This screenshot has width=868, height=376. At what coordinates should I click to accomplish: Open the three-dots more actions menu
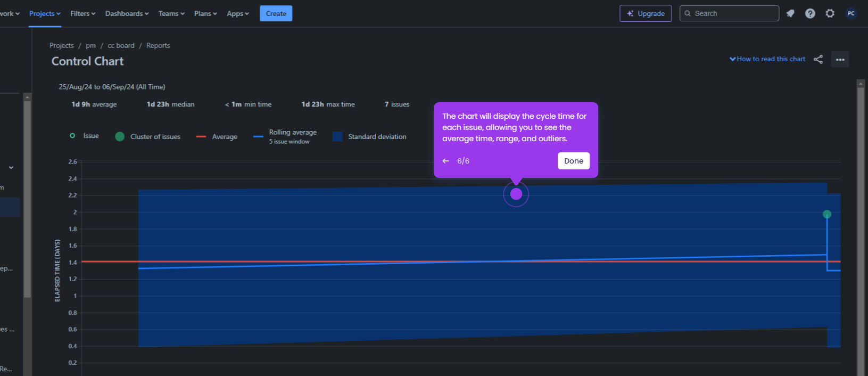pos(840,59)
